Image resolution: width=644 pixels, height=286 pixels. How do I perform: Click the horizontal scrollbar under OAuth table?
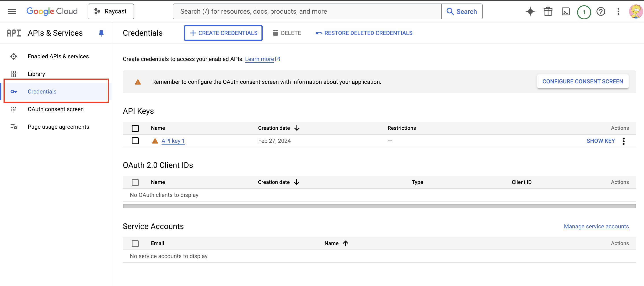point(379,206)
